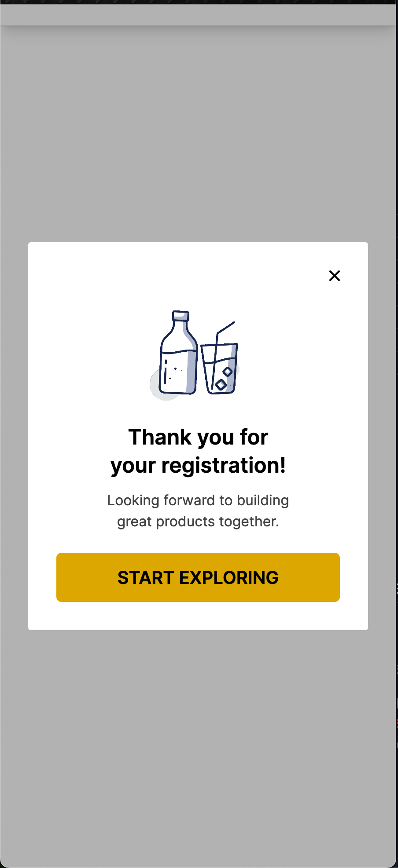The height and width of the screenshot is (868, 398).
Task: Click "Looking forward to building" text line
Action: [x=198, y=500]
